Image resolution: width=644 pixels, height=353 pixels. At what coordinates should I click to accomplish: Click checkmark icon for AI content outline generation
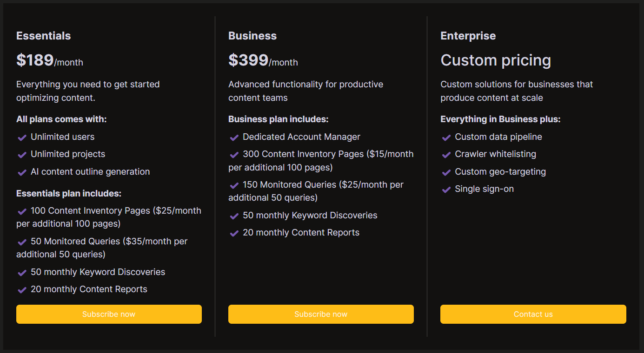pyautogui.click(x=22, y=172)
